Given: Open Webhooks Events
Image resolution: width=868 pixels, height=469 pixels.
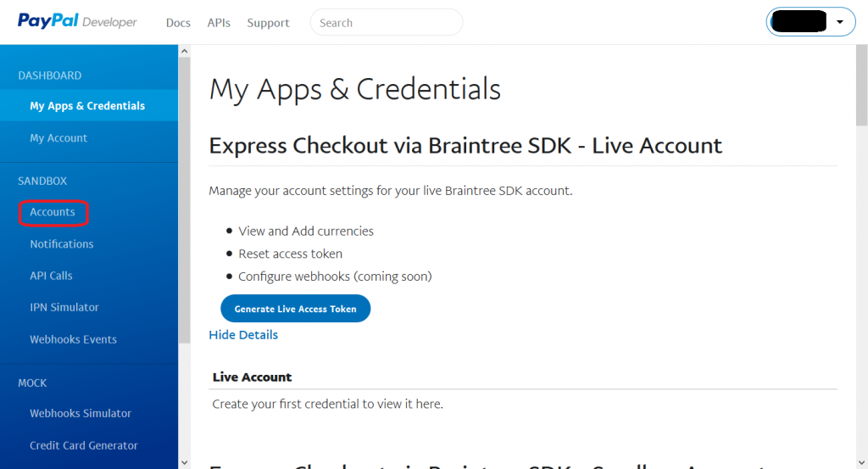Looking at the screenshot, I should click(x=74, y=339).
